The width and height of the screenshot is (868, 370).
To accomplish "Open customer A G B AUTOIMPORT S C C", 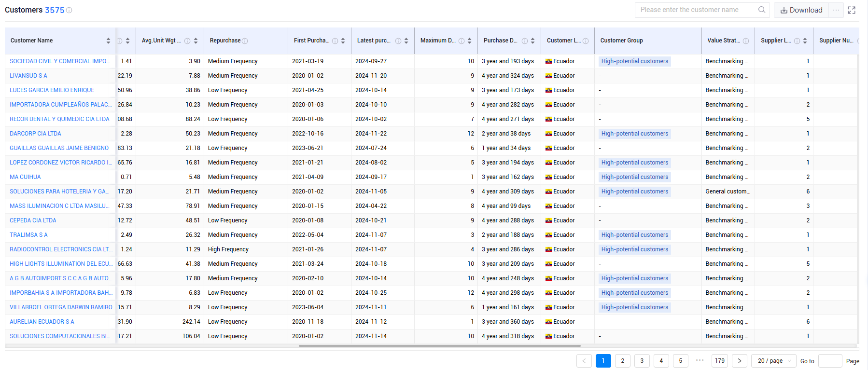I will pos(61,278).
